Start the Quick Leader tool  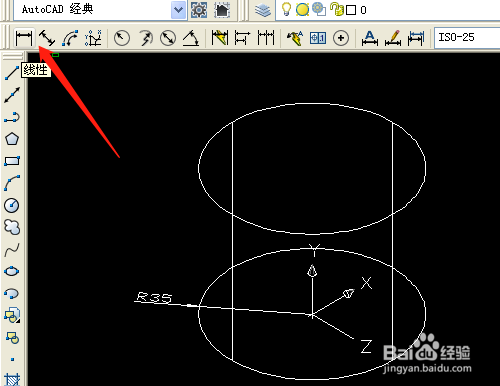pos(295,38)
